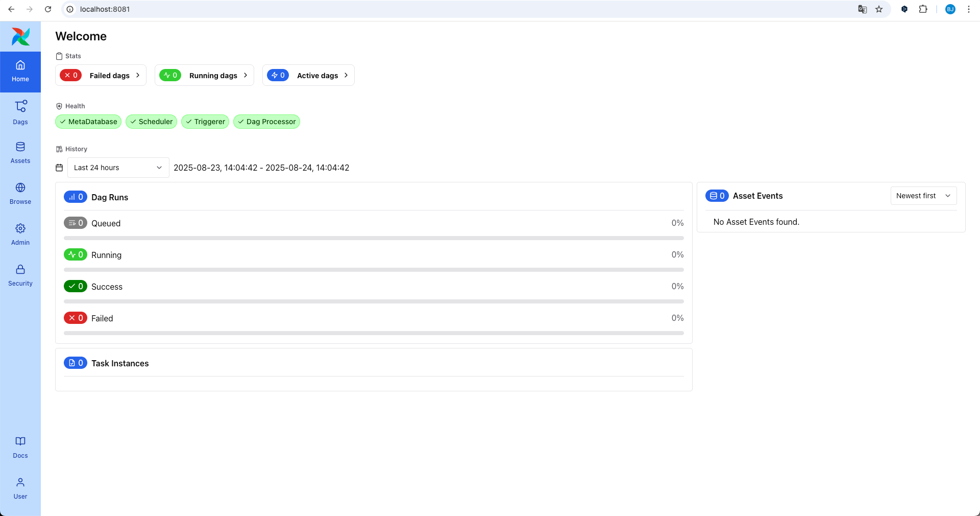Screen dimensions: 980x516
Task: View Failed dags
Action: 101,75
